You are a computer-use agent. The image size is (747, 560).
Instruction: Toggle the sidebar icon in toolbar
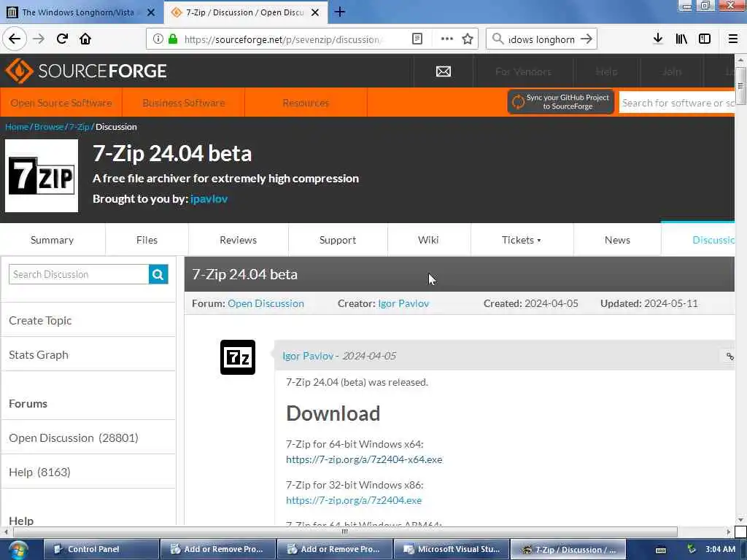tap(705, 39)
